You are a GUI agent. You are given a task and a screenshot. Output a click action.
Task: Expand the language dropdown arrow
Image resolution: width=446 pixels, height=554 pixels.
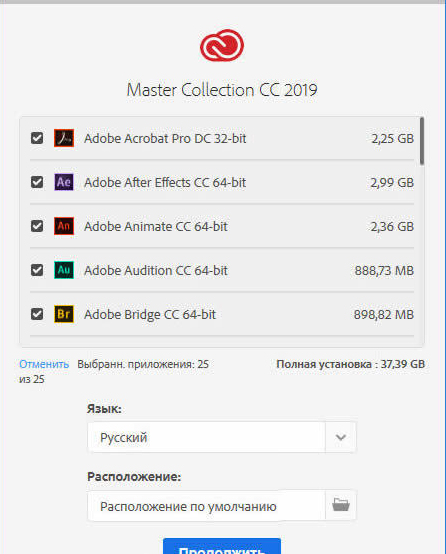click(x=341, y=437)
